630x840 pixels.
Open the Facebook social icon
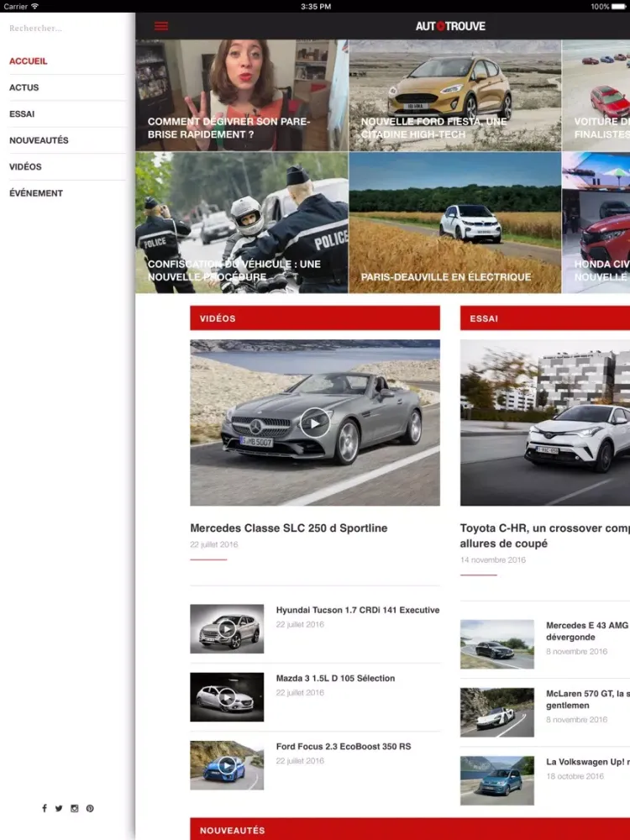(45, 808)
